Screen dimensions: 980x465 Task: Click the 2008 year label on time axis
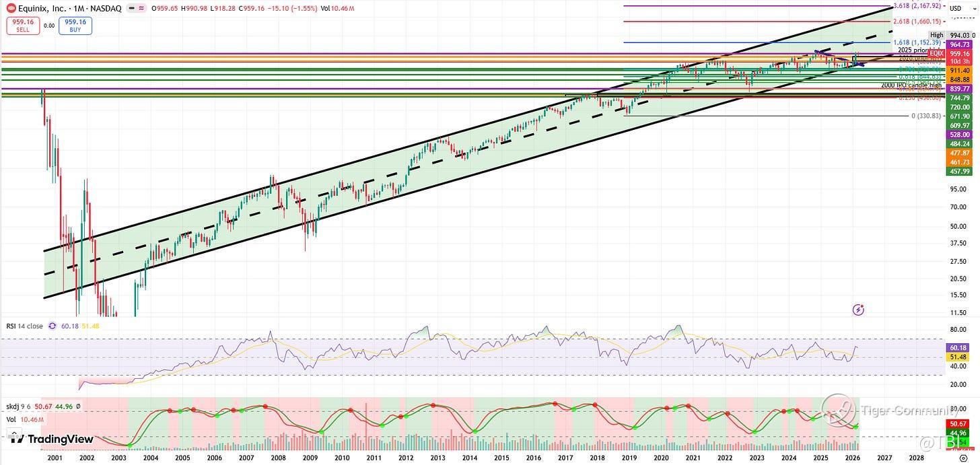[278, 457]
